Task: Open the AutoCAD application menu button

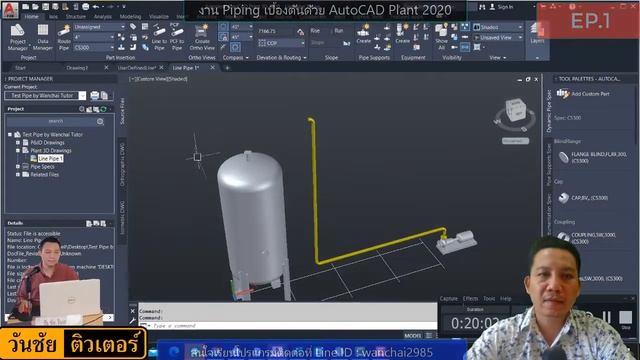Action: (10, 10)
